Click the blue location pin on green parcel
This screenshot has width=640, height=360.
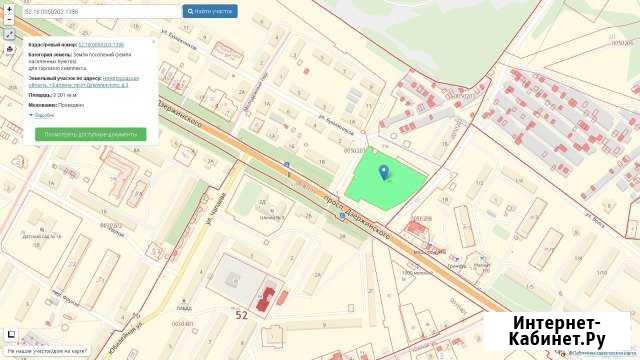tap(384, 173)
